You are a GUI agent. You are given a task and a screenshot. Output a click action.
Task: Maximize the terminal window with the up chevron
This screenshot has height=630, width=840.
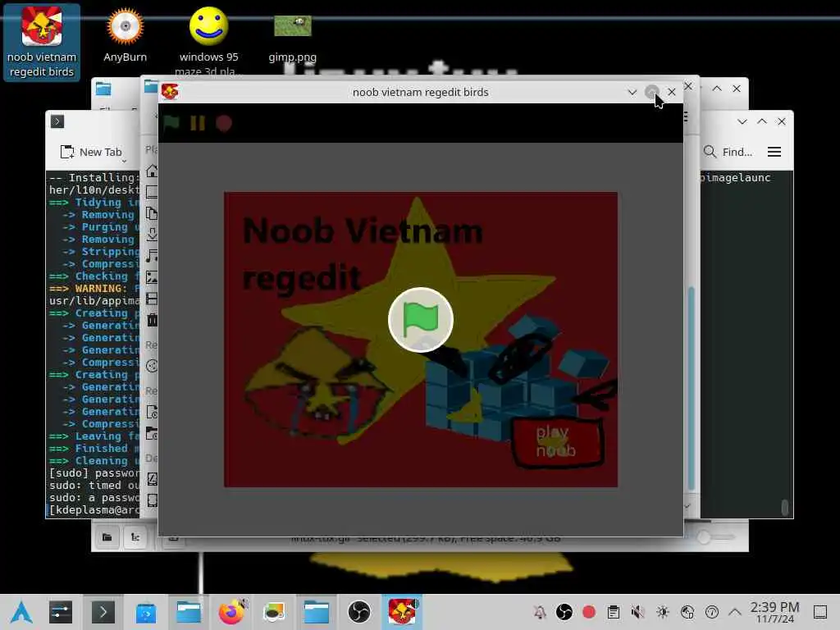(x=762, y=121)
